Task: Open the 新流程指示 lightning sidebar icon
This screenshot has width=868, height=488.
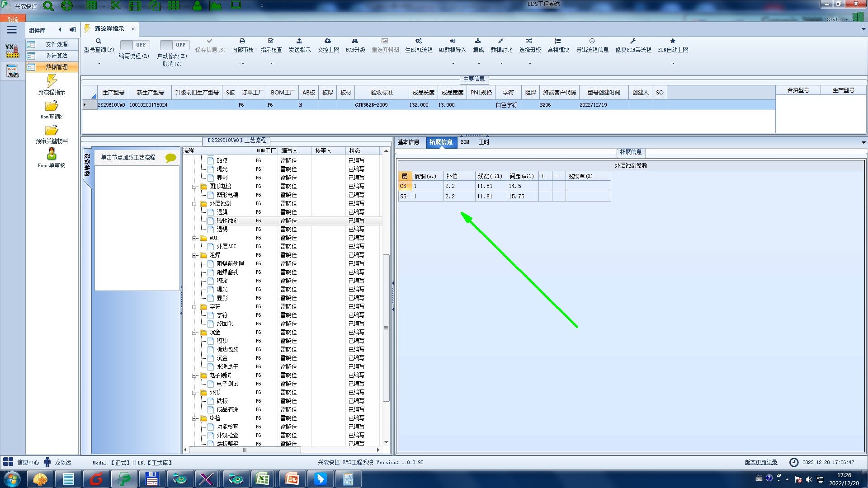Action: 52,81
